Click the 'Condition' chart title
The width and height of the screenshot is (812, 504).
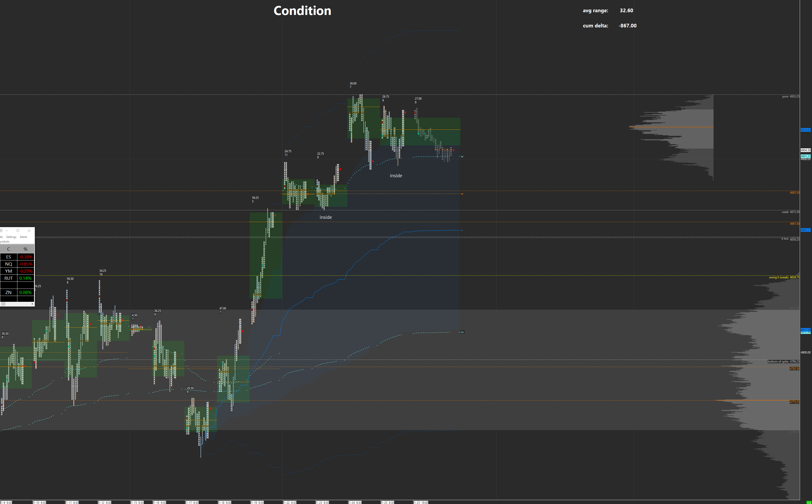pos(302,11)
